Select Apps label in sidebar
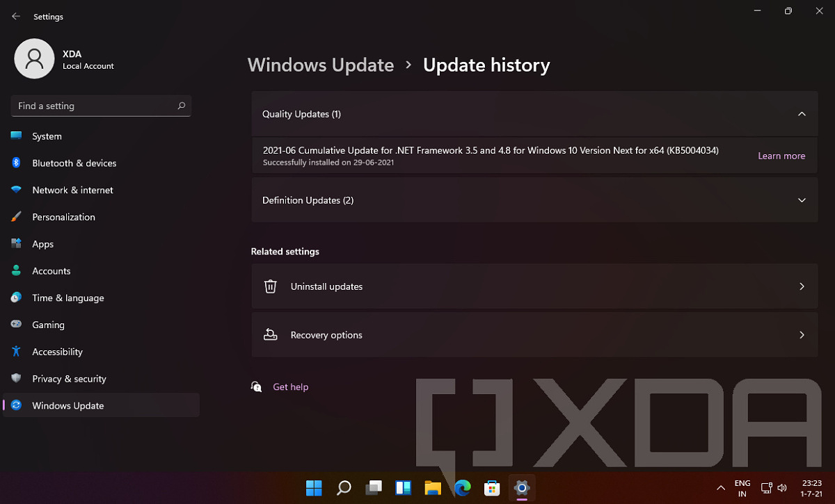Image resolution: width=835 pixels, height=504 pixels. pyautogui.click(x=42, y=244)
